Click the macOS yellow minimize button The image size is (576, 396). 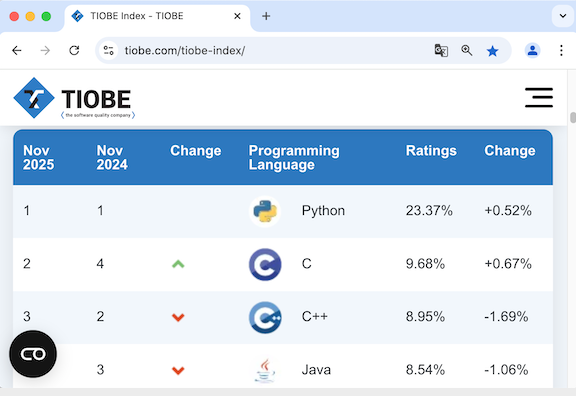(x=30, y=17)
